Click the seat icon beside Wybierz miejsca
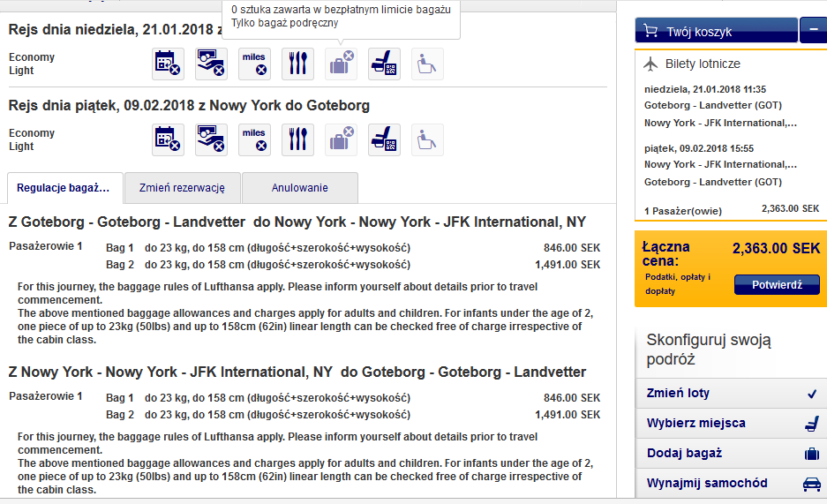Screen dimensions: 827x504 812,424
